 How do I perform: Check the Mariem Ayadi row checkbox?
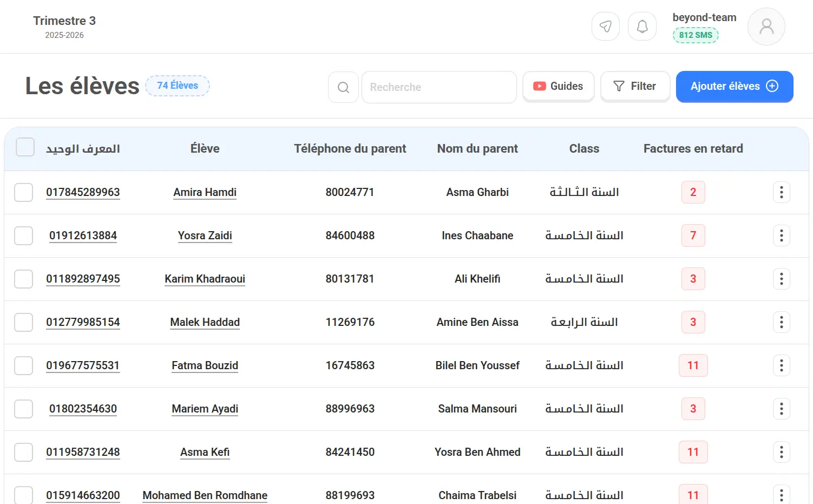coord(24,409)
